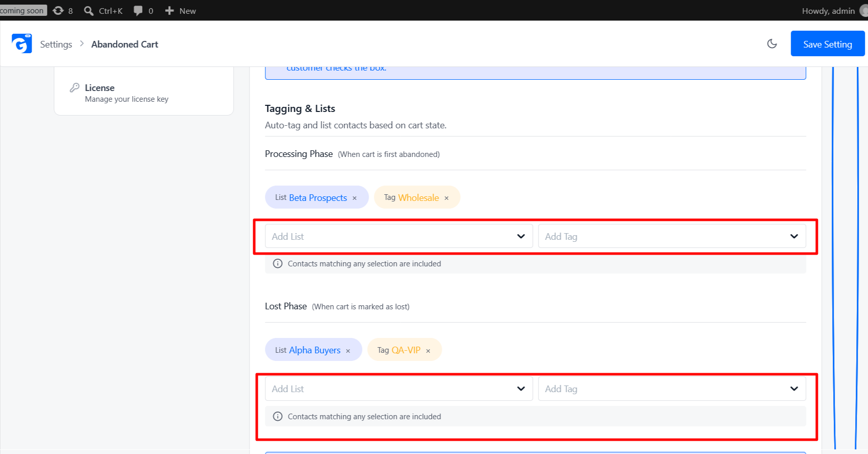Click the info icon under Processing Phase

click(x=278, y=263)
